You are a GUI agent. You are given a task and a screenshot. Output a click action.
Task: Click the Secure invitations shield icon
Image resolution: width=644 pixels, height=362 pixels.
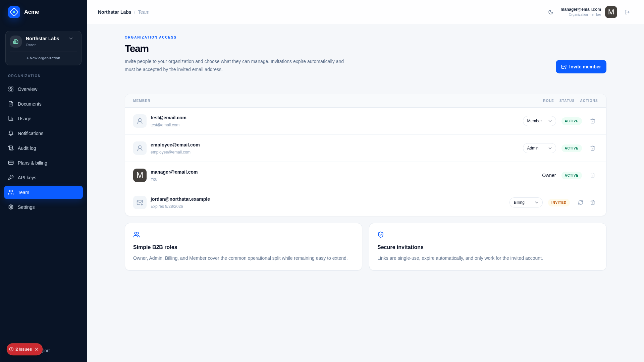click(381, 235)
